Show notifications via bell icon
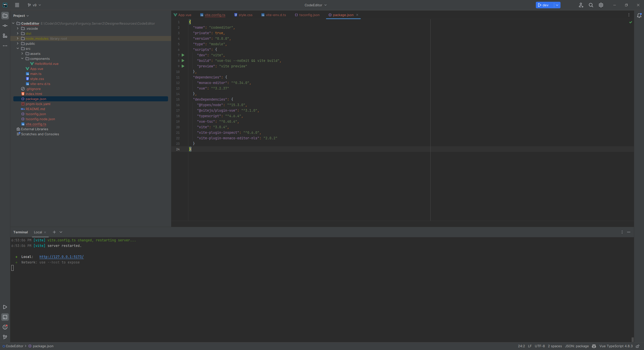Viewport: 644px width, 350px height. tap(639, 15)
